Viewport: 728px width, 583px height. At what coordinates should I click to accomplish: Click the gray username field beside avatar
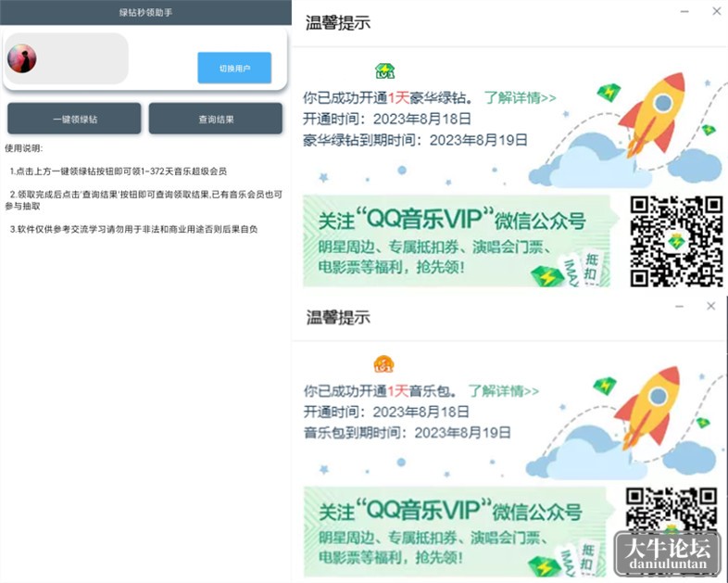[x=68, y=58]
